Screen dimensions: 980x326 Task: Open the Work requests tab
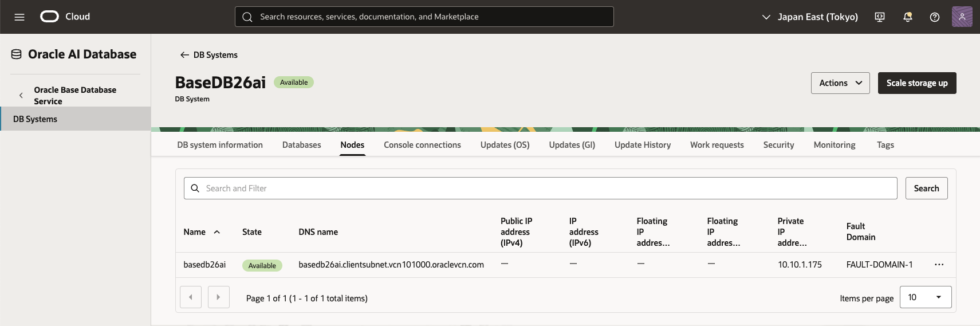tap(717, 145)
